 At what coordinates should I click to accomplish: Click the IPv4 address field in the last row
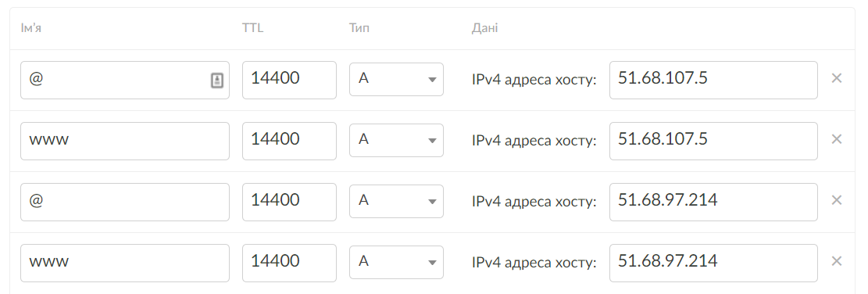tap(713, 263)
